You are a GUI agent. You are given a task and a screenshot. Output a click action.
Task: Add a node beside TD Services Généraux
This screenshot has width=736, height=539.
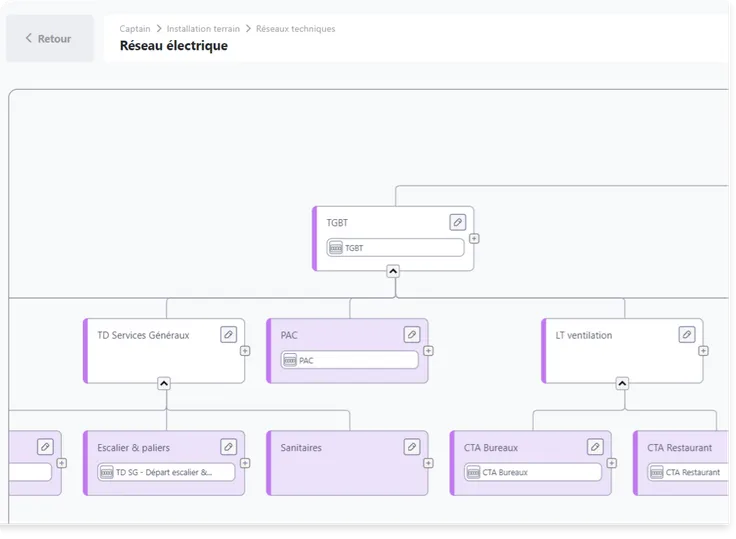[x=245, y=351]
